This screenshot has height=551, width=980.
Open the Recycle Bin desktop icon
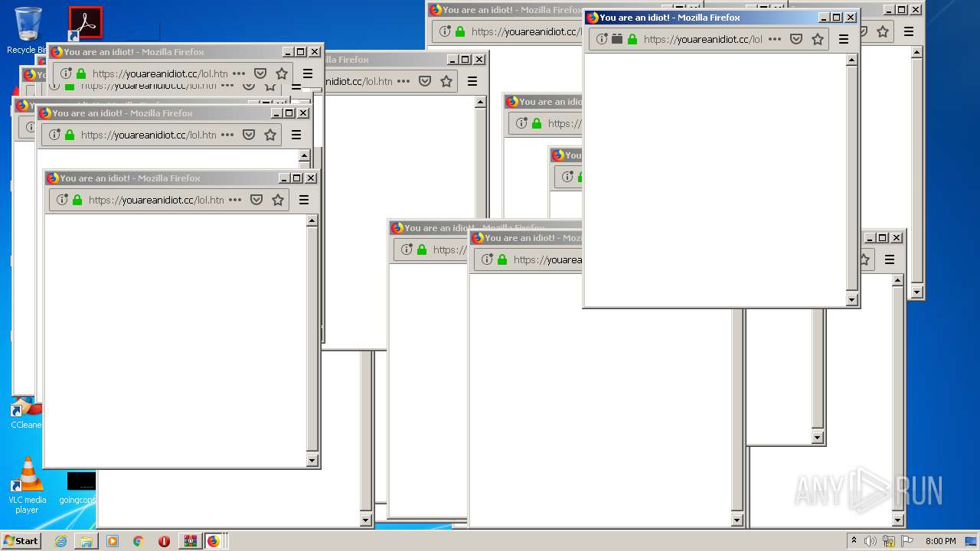[28, 31]
